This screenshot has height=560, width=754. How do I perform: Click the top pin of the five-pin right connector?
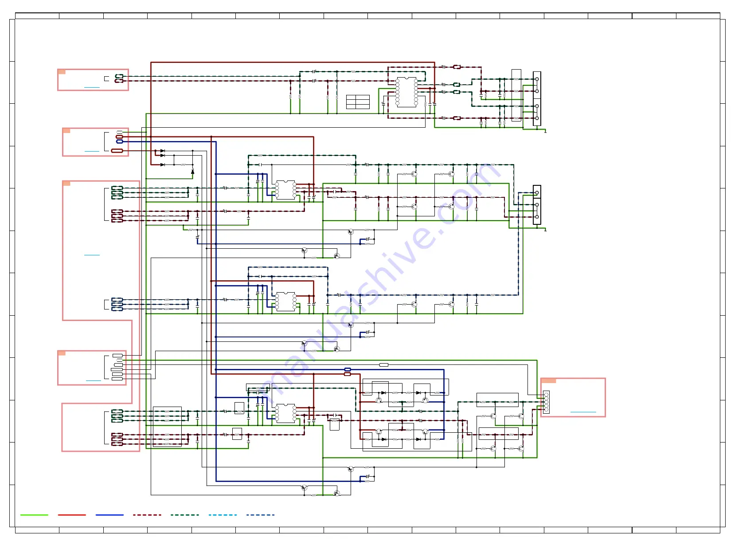tap(546, 394)
